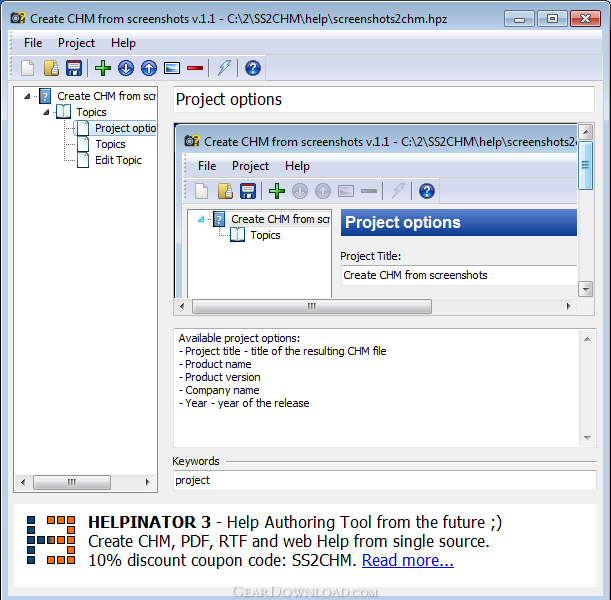
Task: Select root Create CHM from scr item
Action: pos(106,96)
